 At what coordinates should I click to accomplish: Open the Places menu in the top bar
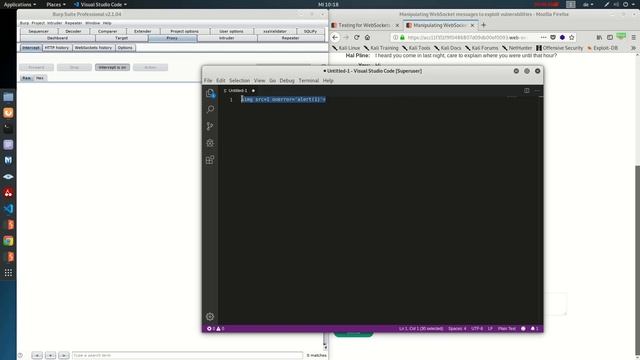pyautogui.click(x=56, y=4)
